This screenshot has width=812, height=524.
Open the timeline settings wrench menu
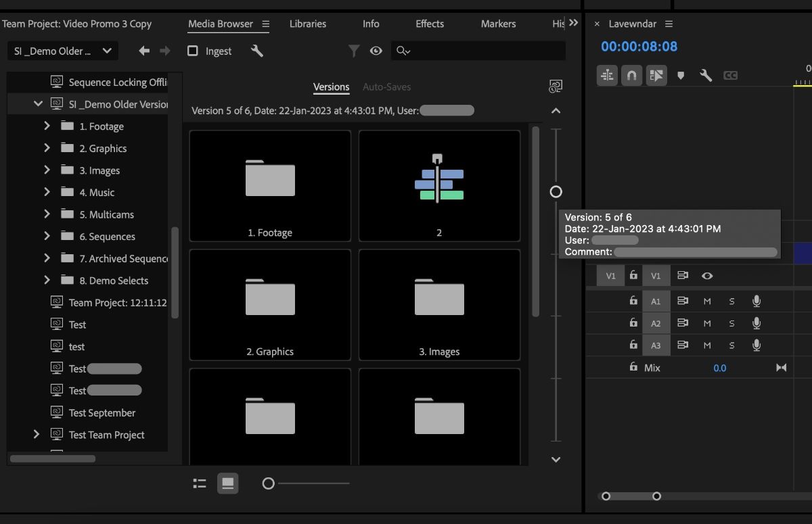click(x=705, y=75)
